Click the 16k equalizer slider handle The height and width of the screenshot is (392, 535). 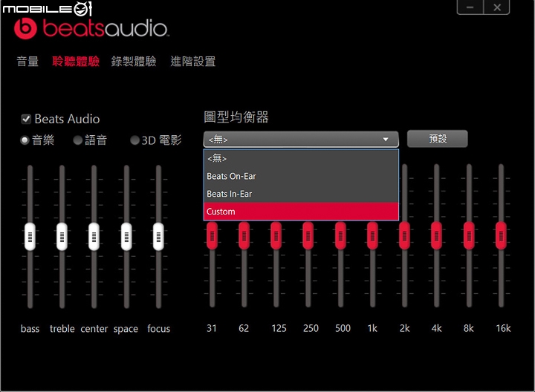(x=502, y=235)
